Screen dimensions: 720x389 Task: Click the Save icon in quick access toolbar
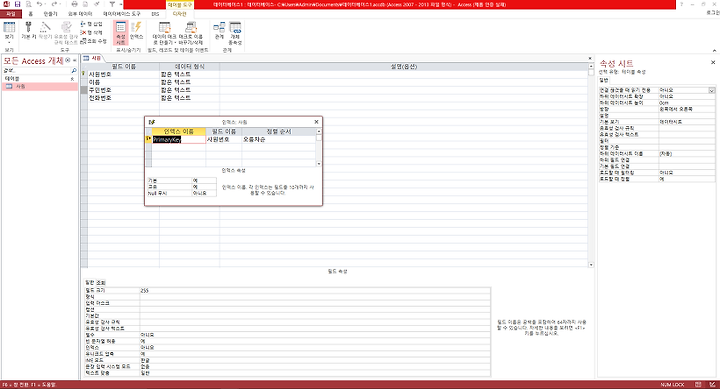pyautogui.click(x=17, y=4)
